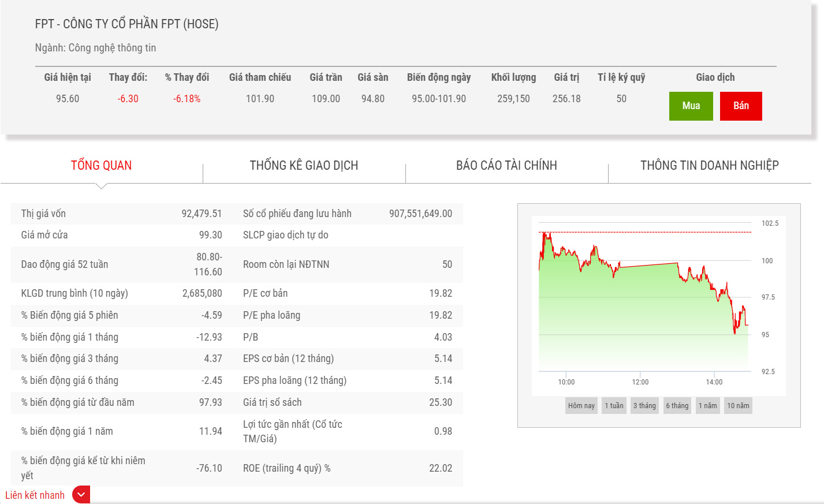Image resolution: width=824 pixels, height=504 pixels.
Task: Click the green Mua buy button
Action: [x=691, y=106]
